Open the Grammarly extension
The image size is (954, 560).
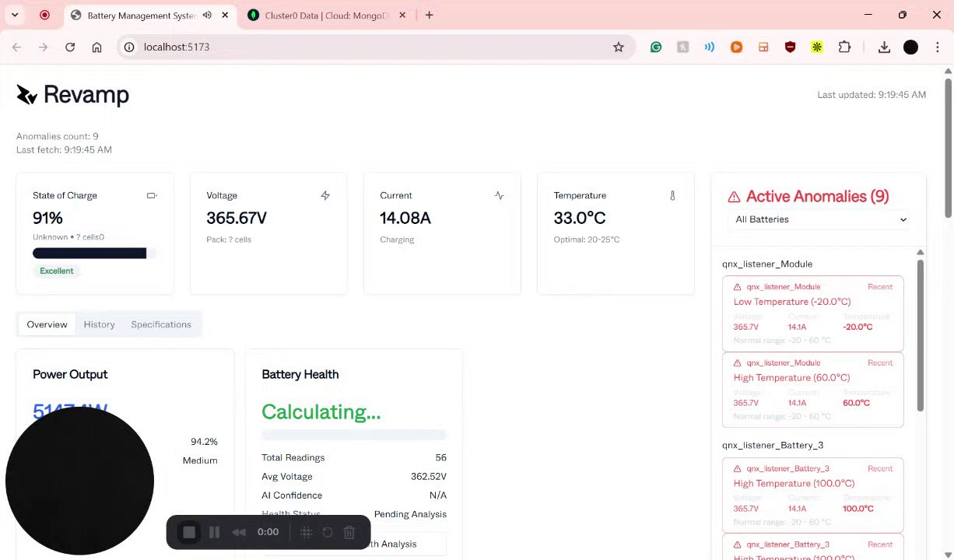click(x=656, y=47)
